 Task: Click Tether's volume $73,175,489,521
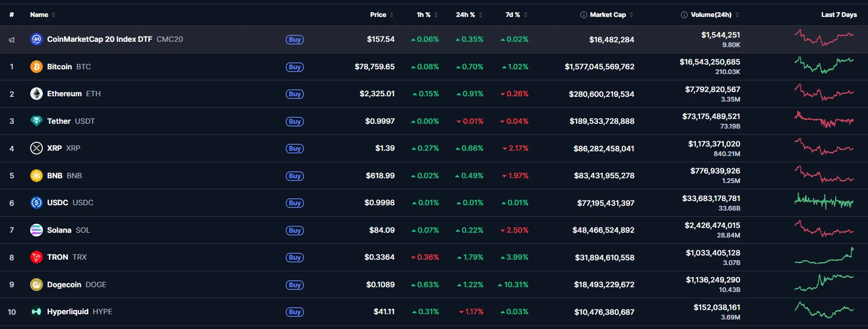click(x=711, y=116)
